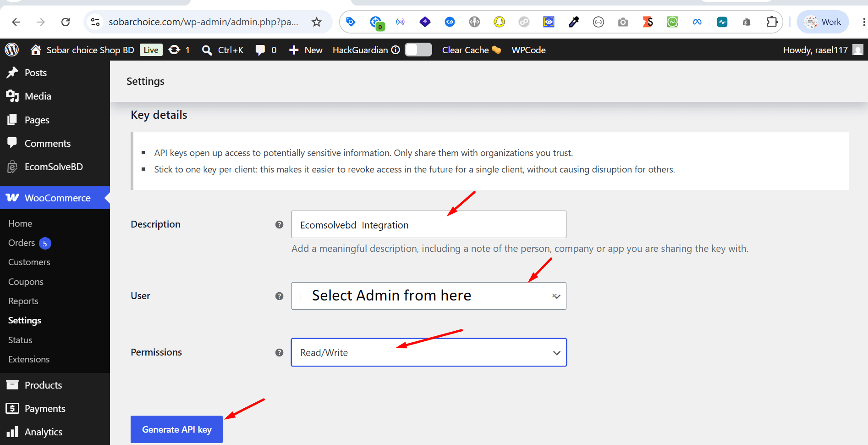Image resolution: width=868 pixels, height=445 pixels.
Task: Bookmark this page with the star icon
Action: tap(317, 22)
